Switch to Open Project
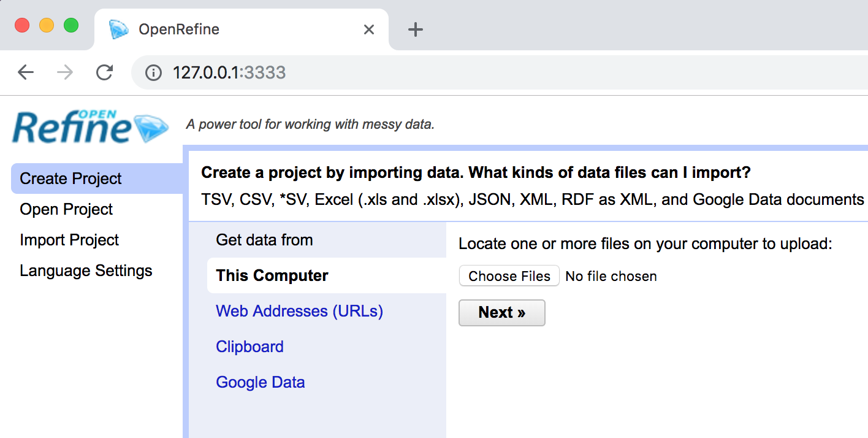Screen dimensions: 868x438 click(66, 209)
